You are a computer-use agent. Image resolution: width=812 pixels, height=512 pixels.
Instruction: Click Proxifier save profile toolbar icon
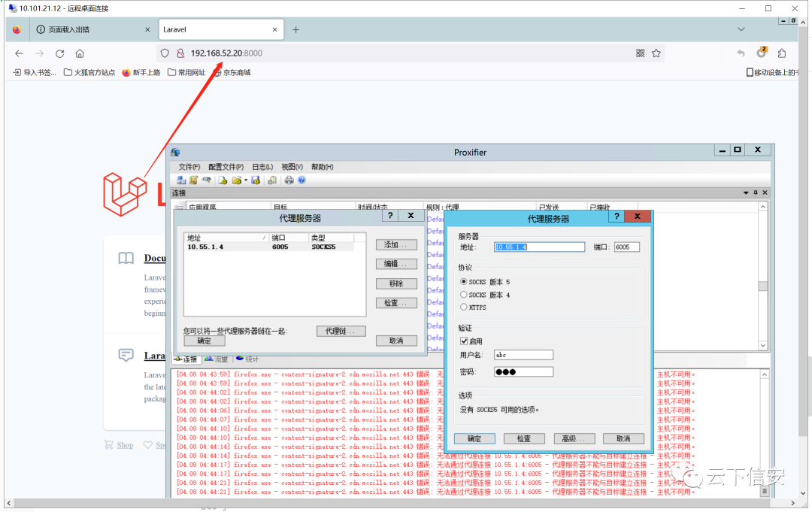pos(256,180)
